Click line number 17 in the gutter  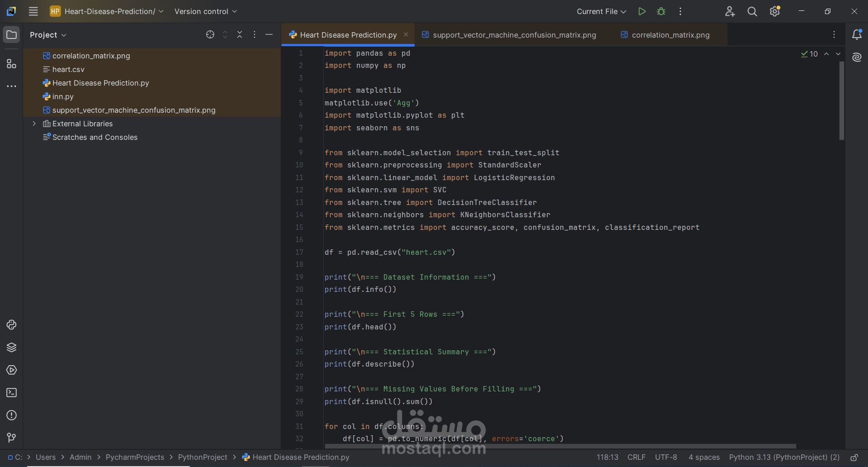(299, 252)
